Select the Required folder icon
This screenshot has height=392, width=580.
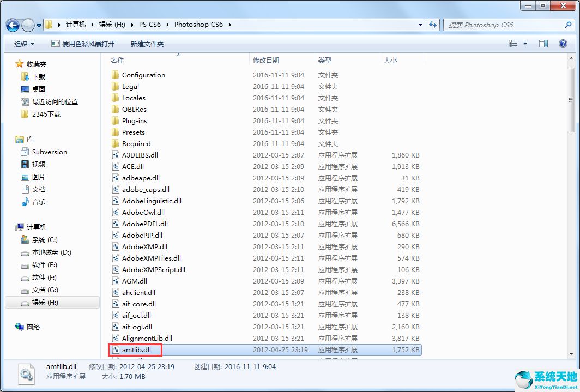(116, 144)
